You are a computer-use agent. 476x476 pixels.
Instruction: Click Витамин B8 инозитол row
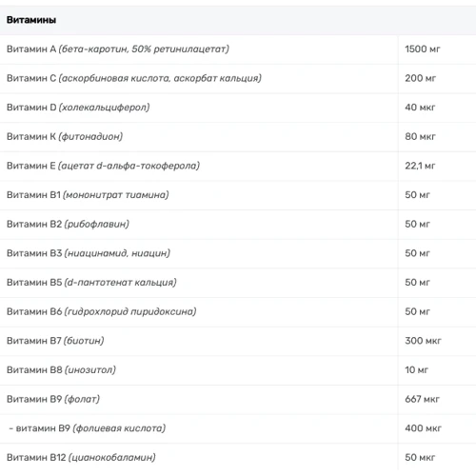point(238,370)
